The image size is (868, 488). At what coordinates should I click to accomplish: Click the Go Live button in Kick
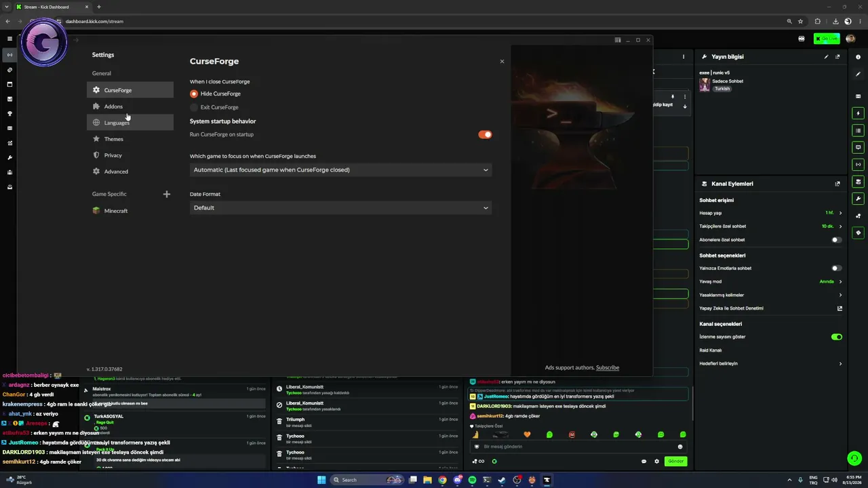pyautogui.click(x=827, y=39)
